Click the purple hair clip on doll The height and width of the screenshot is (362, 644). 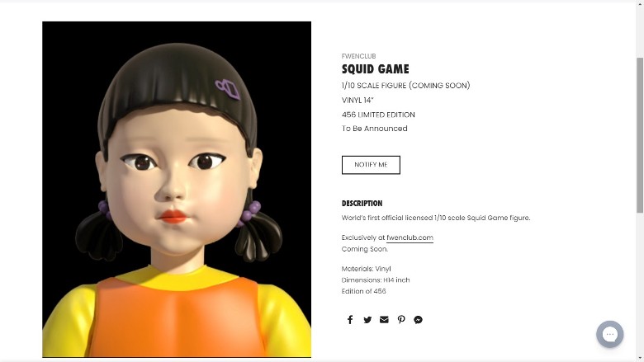228,89
